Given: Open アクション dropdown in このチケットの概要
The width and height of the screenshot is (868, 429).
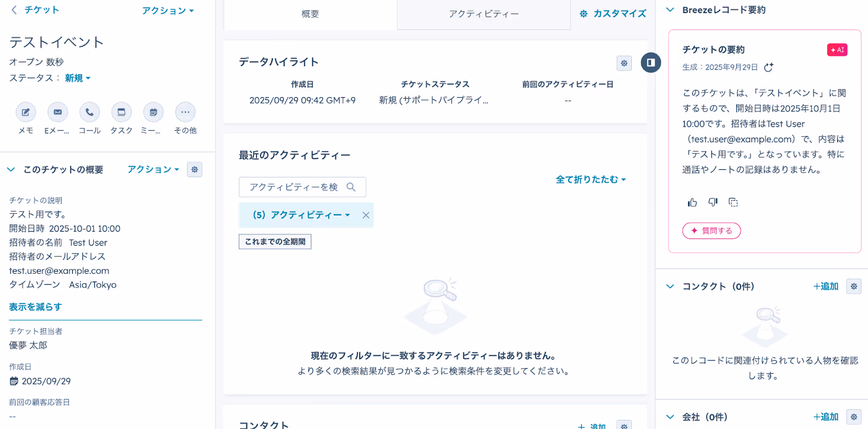Looking at the screenshot, I should [153, 170].
